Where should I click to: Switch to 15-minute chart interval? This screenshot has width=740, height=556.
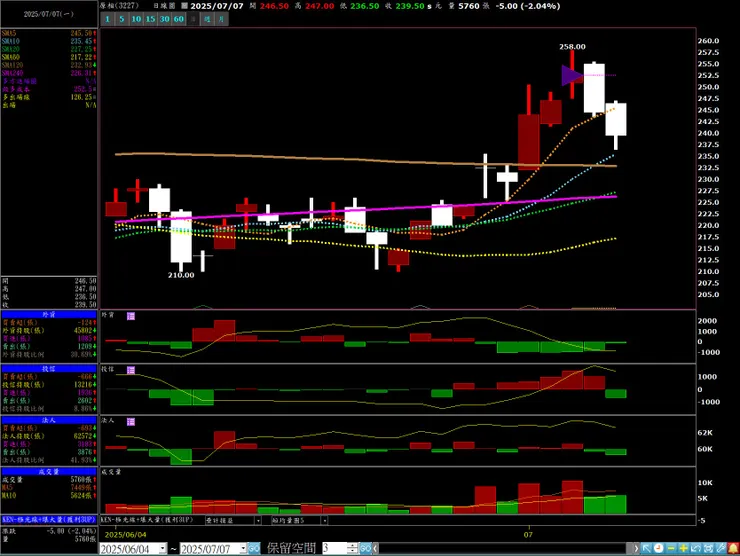pyautogui.click(x=150, y=19)
